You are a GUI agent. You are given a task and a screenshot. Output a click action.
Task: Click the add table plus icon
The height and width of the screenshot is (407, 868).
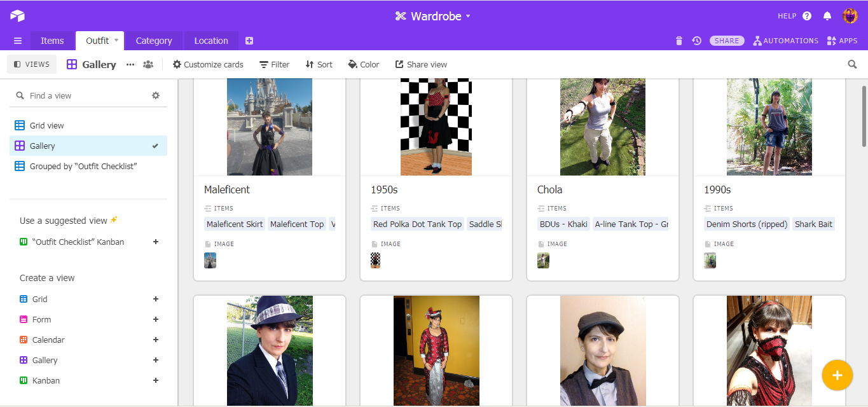249,41
